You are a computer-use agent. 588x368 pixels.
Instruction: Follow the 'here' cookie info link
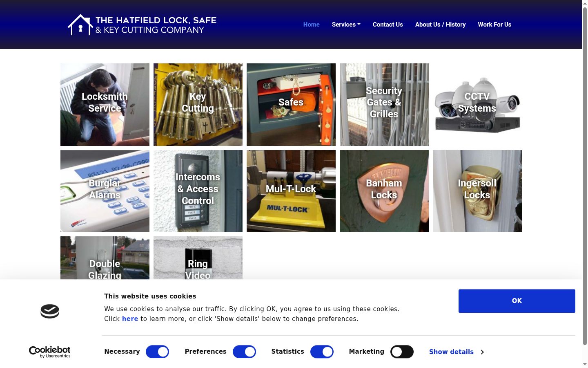pyautogui.click(x=130, y=319)
